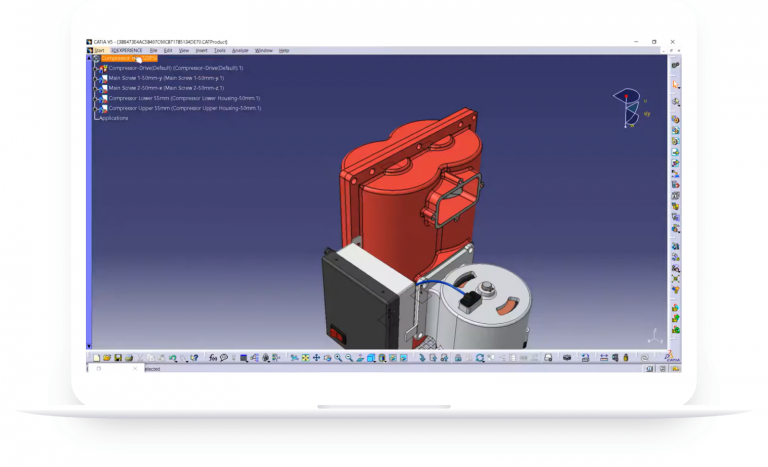Click the Zoom In magnifier icon
This screenshot has width=768, height=467.
[x=338, y=358]
